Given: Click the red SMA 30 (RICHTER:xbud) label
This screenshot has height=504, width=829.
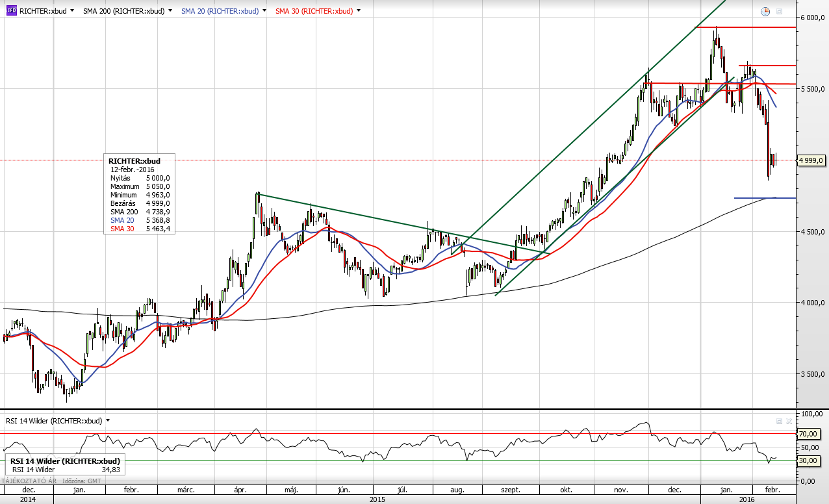Looking at the screenshot, I should click(314, 11).
